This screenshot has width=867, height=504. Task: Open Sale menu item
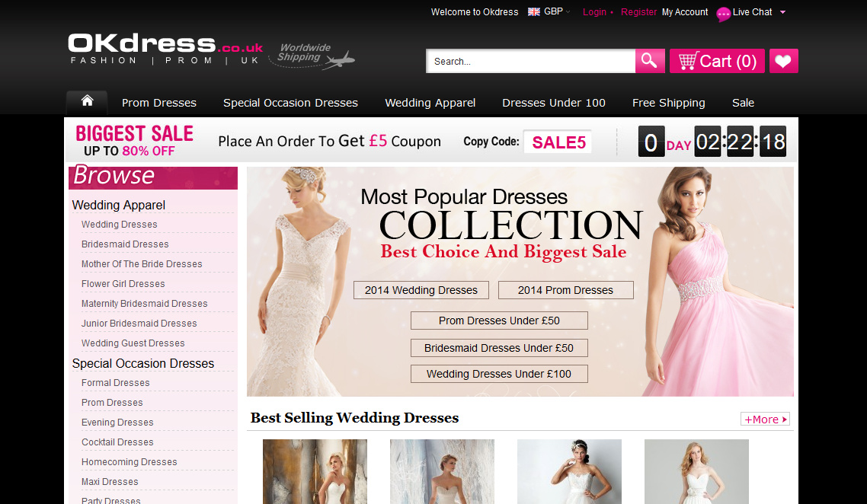click(x=743, y=103)
